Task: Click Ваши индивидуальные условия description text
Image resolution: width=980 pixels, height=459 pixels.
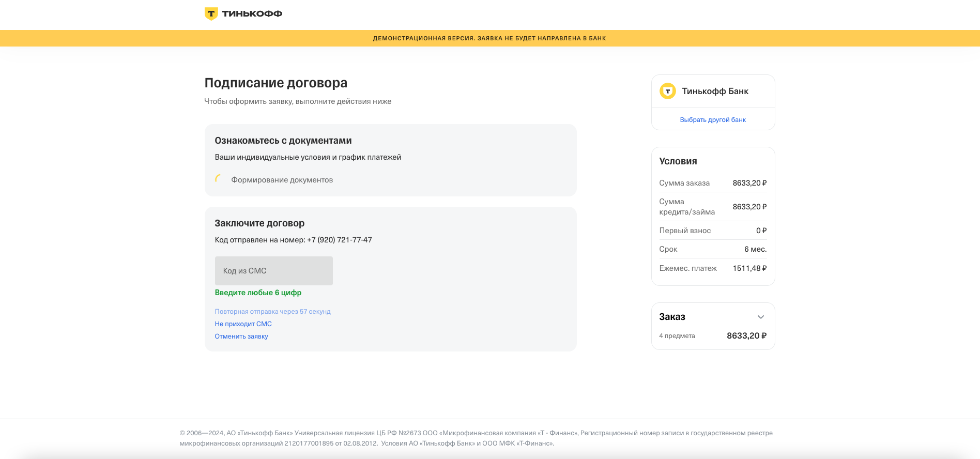Action: click(308, 157)
